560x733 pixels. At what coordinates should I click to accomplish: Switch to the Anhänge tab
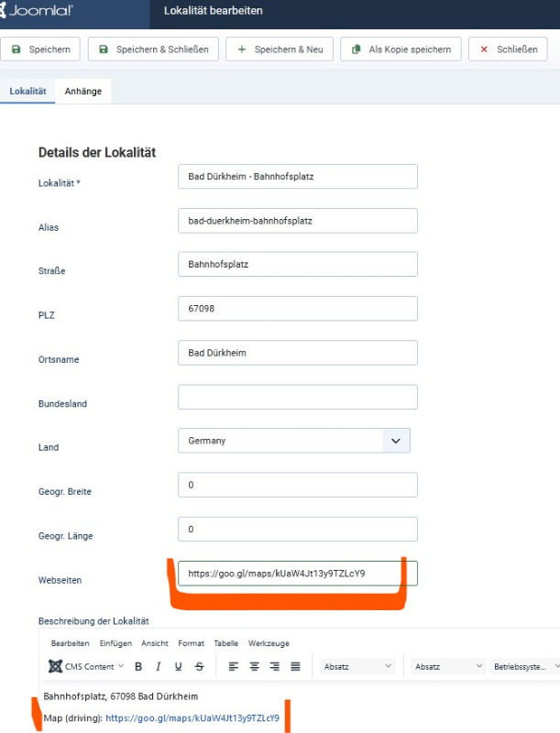[x=83, y=91]
